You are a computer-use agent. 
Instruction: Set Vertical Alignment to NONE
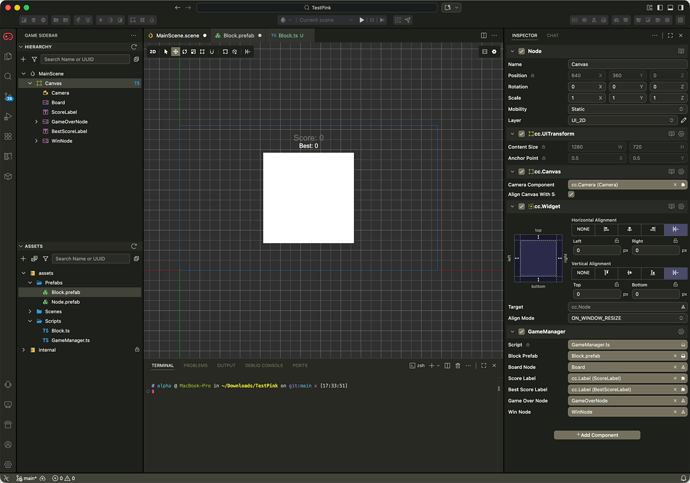(583, 273)
